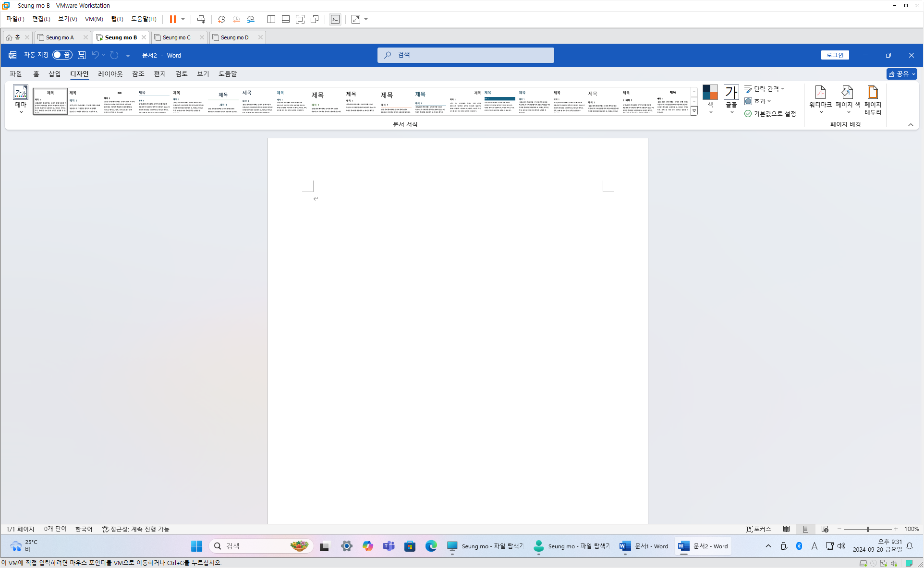Open Focus (포커스) mode in status bar
Image resolution: width=924 pixels, height=568 pixels.
pos(758,529)
